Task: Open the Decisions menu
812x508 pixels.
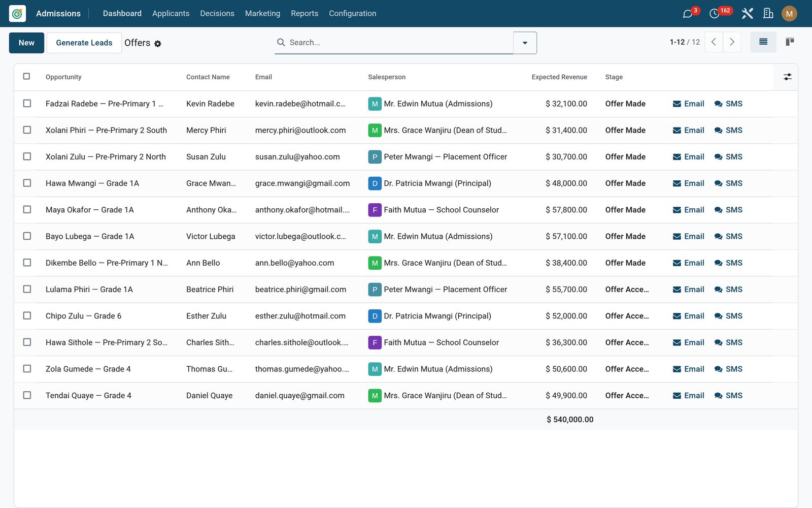Action: [x=217, y=14]
